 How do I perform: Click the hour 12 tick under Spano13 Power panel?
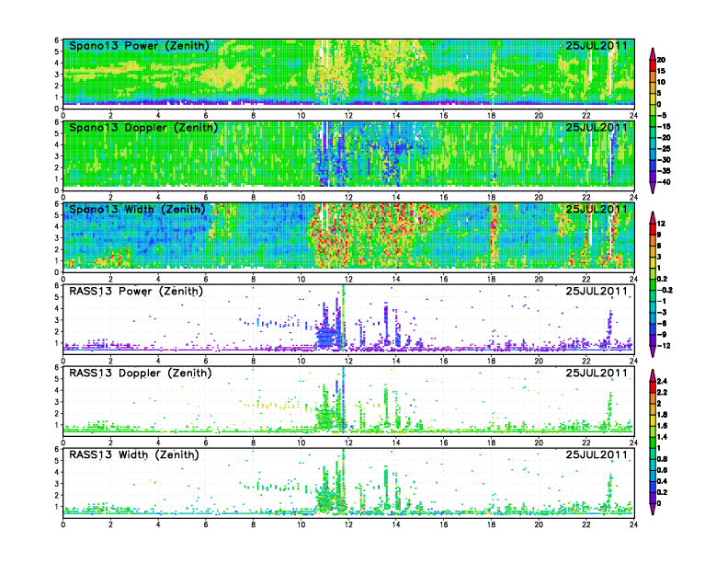click(348, 115)
